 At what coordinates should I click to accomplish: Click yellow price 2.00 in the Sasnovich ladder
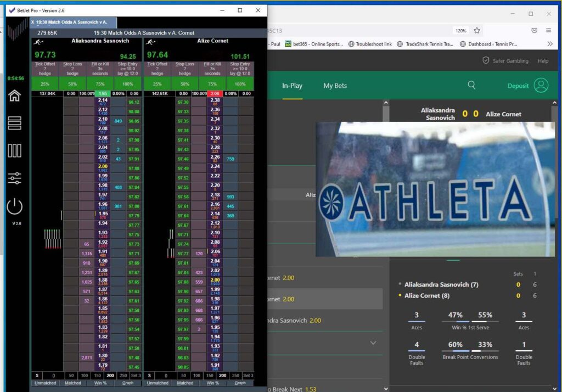pos(103,168)
